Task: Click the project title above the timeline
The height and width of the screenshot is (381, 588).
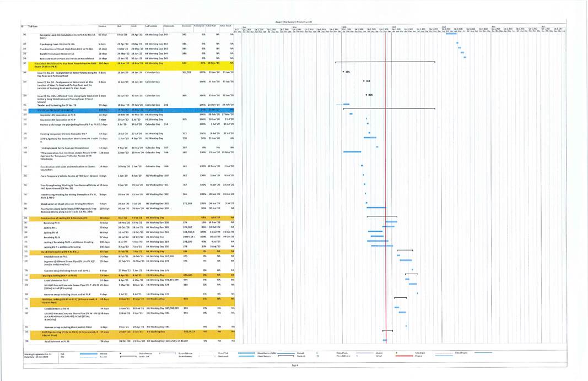Action: point(294,22)
